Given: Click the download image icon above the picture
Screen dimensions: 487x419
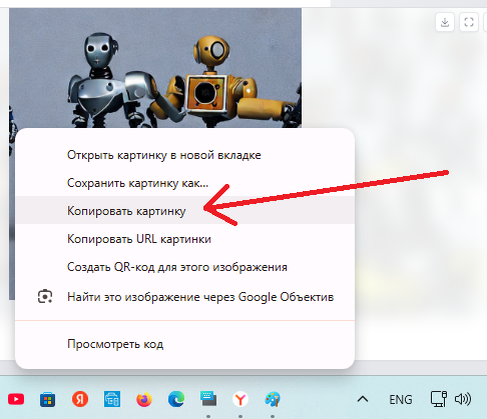Looking at the screenshot, I should point(445,22).
